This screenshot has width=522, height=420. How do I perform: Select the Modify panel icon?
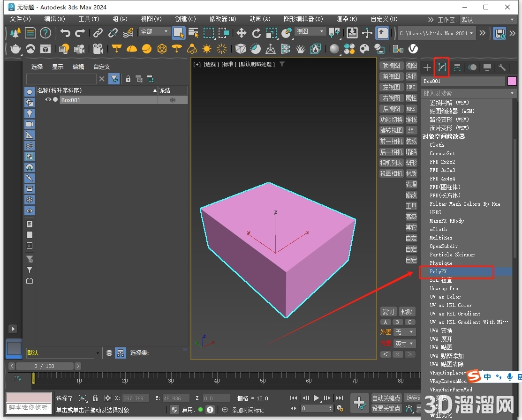(441, 67)
